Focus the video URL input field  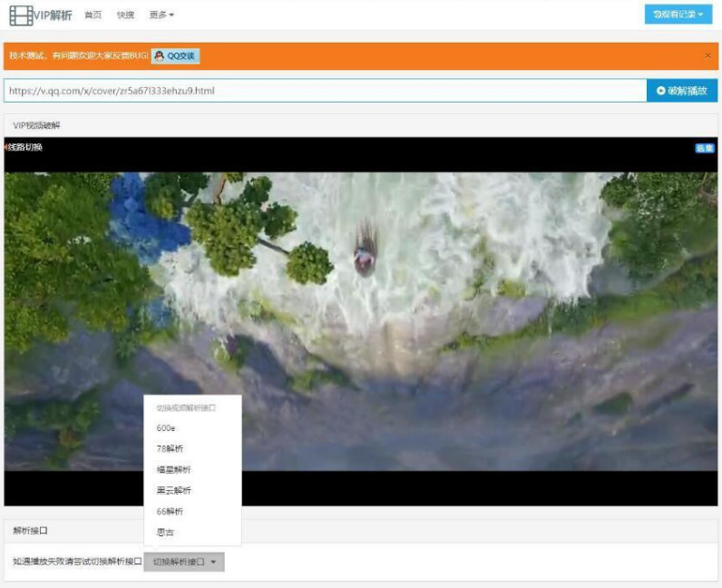[324, 91]
